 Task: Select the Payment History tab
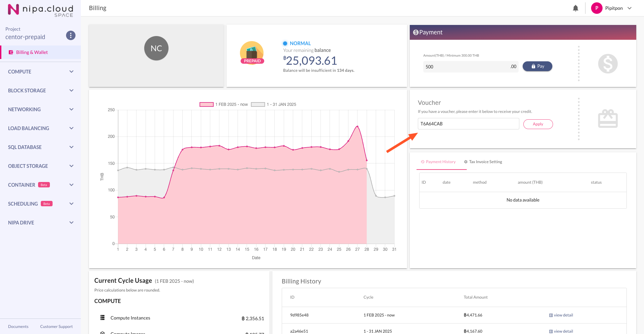click(438, 162)
